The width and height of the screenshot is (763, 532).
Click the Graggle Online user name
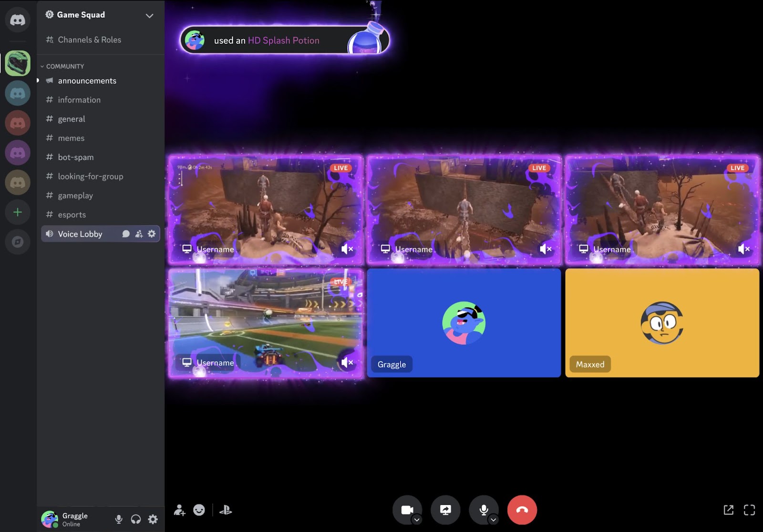[75, 519]
